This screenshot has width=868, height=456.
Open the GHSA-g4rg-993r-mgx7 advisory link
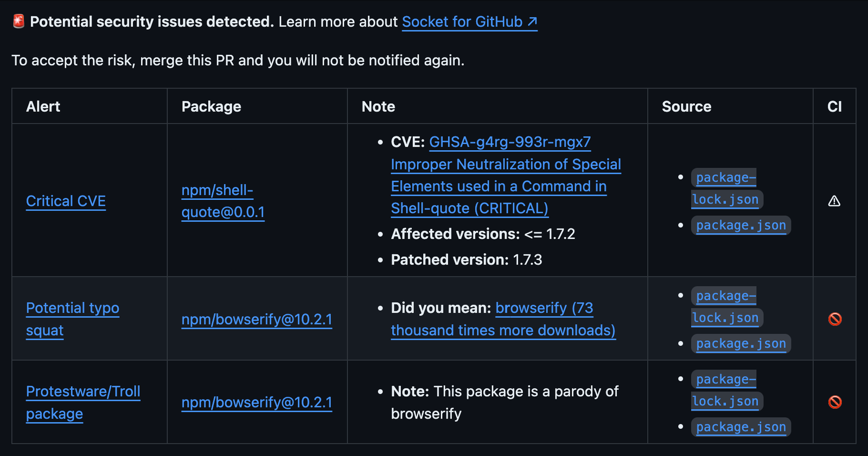[x=510, y=142]
